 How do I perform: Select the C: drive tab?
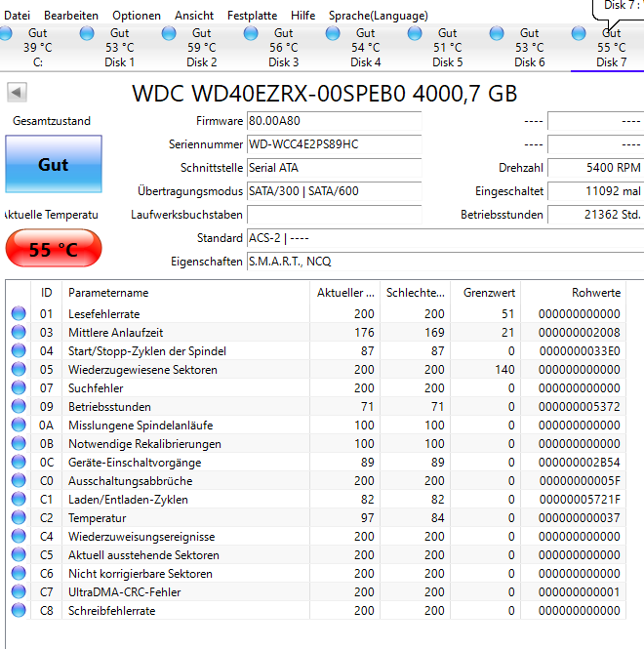pyautogui.click(x=38, y=48)
